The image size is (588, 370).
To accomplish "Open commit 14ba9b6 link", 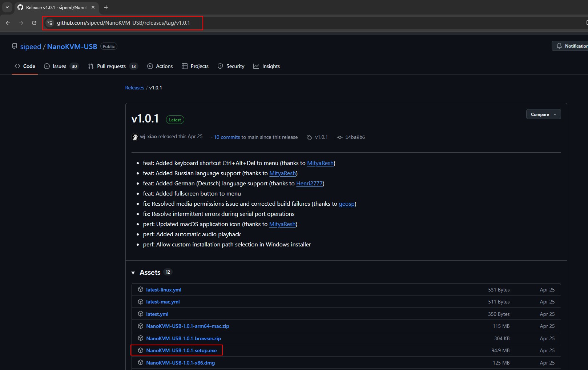I will [x=355, y=137].
